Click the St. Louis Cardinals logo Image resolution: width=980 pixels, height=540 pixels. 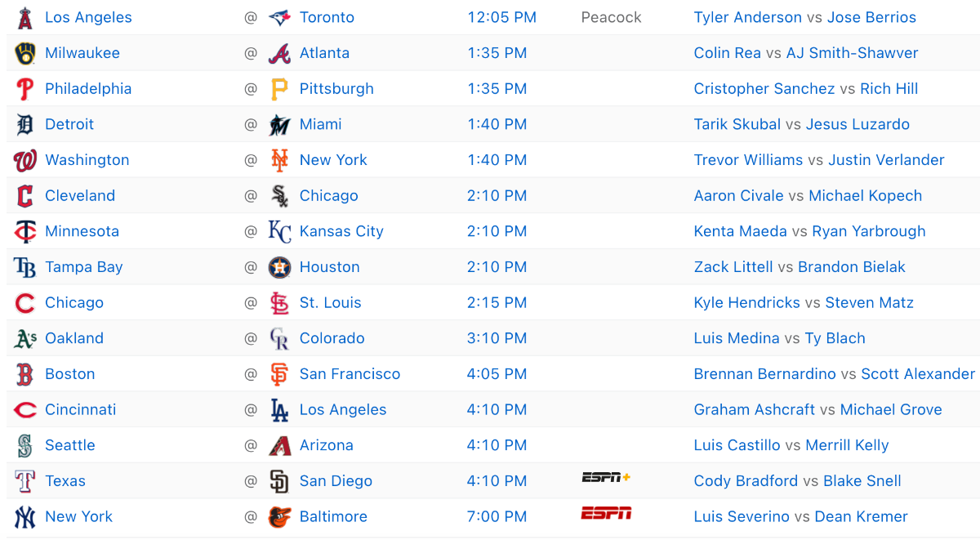tap(279, 303)
